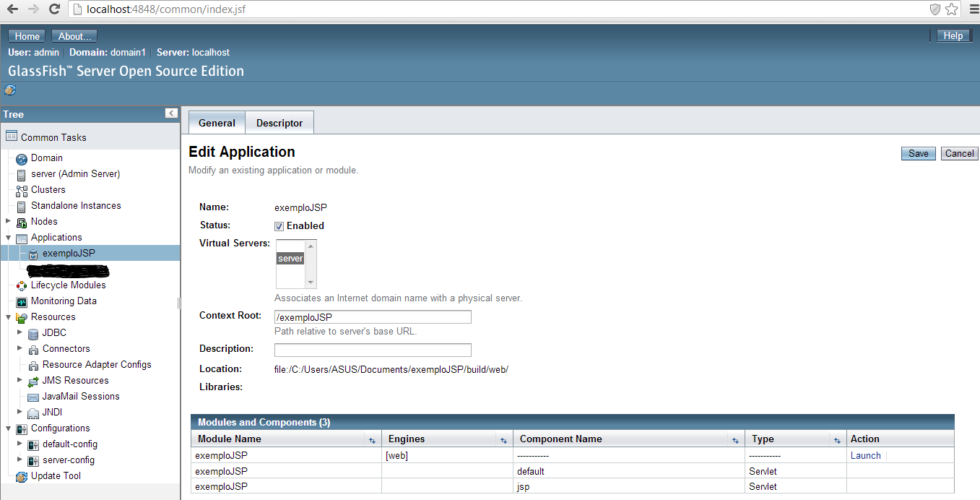Cancel editing the application

click(x=960, y=153)
